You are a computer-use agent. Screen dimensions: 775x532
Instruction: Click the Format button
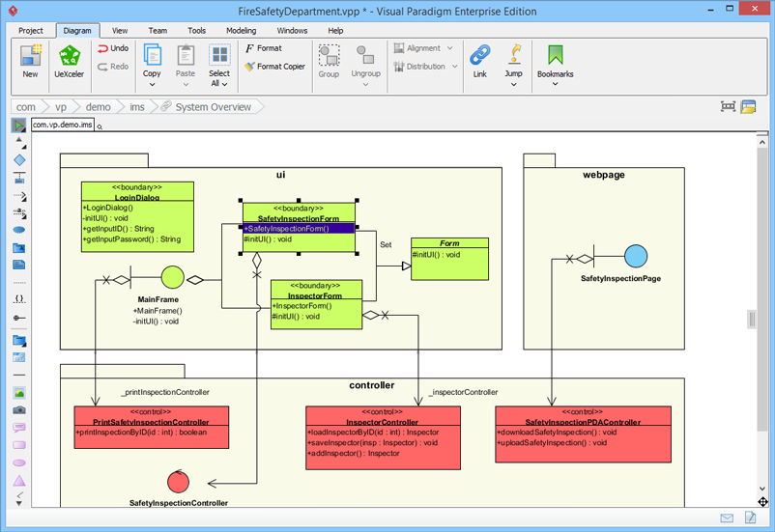click(x=263, y=47)
